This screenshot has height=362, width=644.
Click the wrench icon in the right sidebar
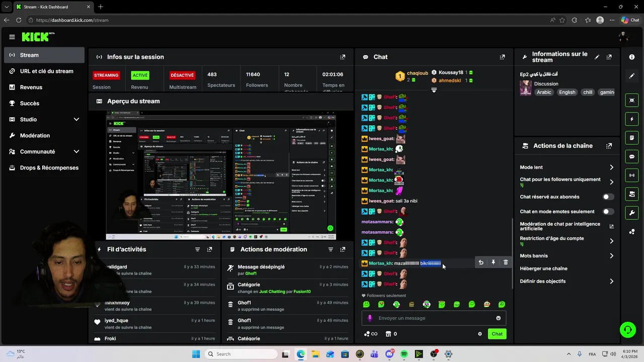pos(632,213)
